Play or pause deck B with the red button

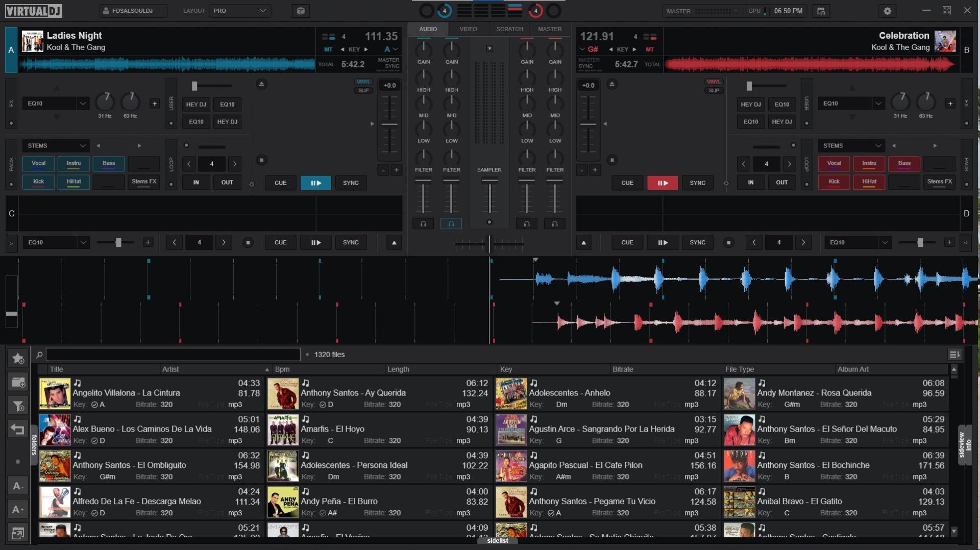(x=663, y=183)
